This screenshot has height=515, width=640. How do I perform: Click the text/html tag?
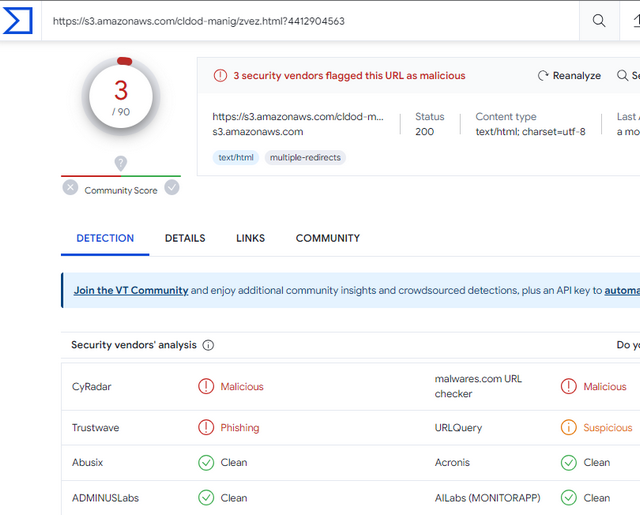coord(236,158)
